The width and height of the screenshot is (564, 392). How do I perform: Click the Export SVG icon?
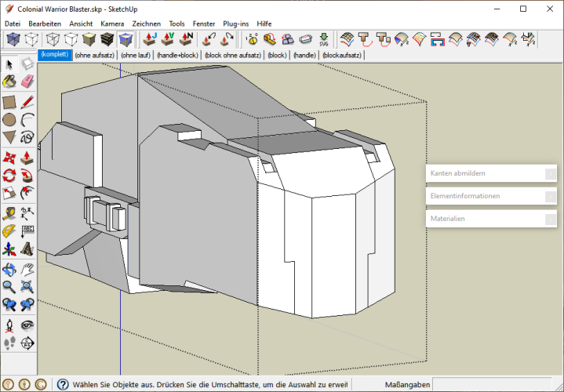click(324, 39)
